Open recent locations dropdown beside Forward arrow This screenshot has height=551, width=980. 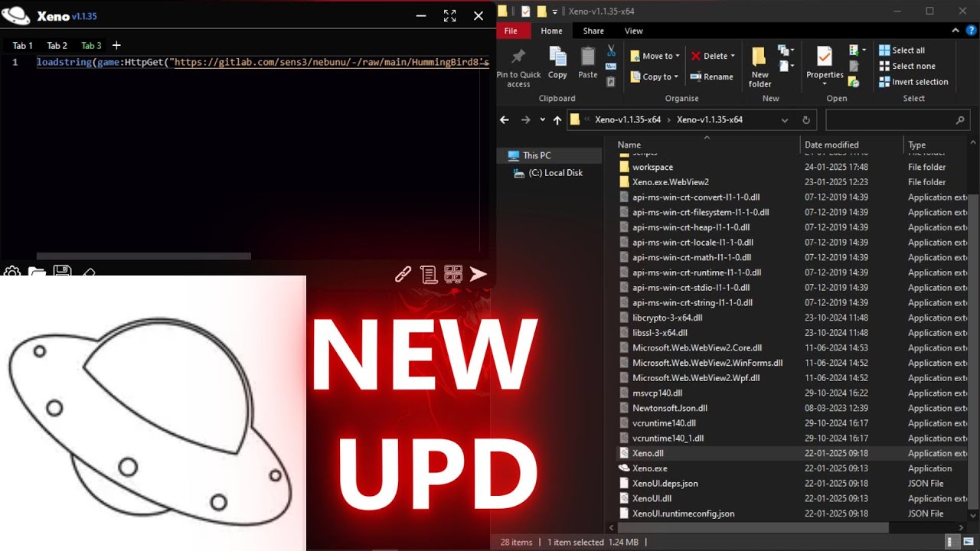(542, 120)
